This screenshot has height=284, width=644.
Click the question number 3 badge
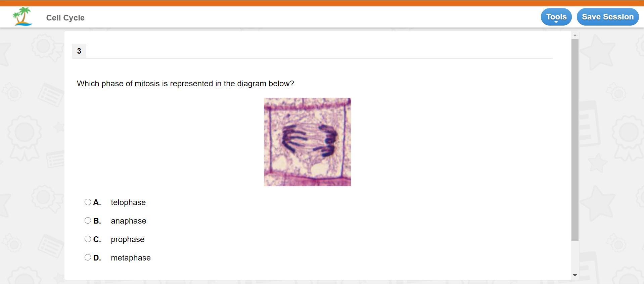click(79, 51)
